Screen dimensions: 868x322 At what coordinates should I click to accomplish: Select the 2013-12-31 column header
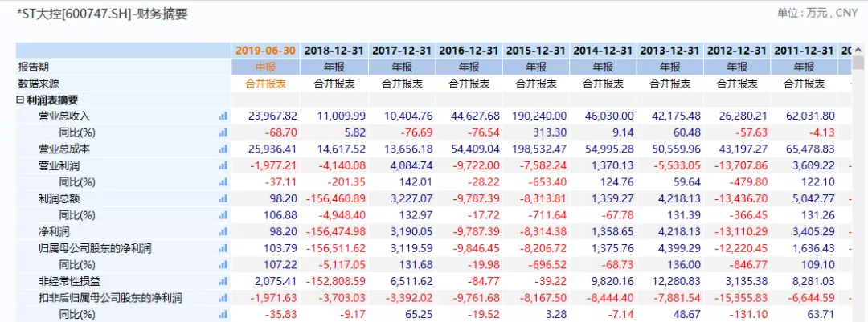[670, 51]
